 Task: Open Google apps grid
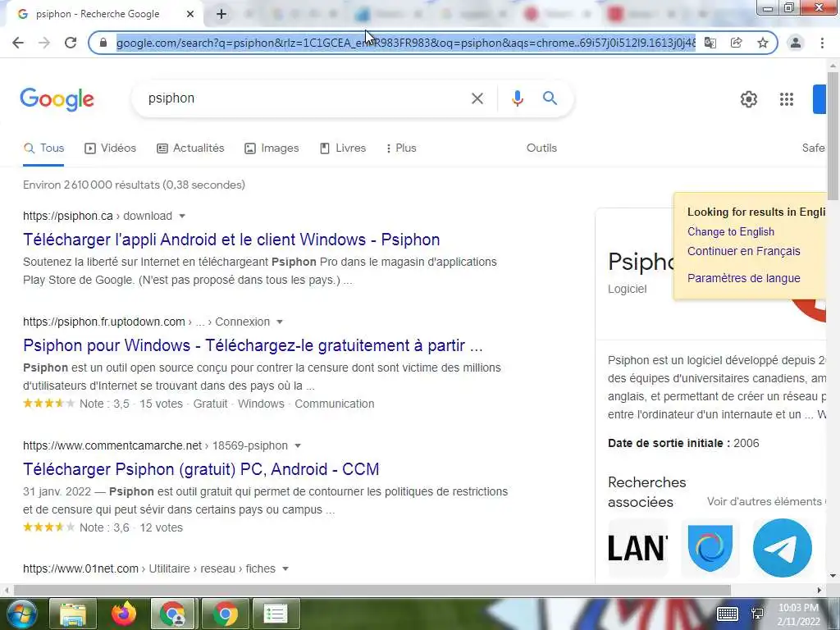pyautogui.click(x=787, y=99)
